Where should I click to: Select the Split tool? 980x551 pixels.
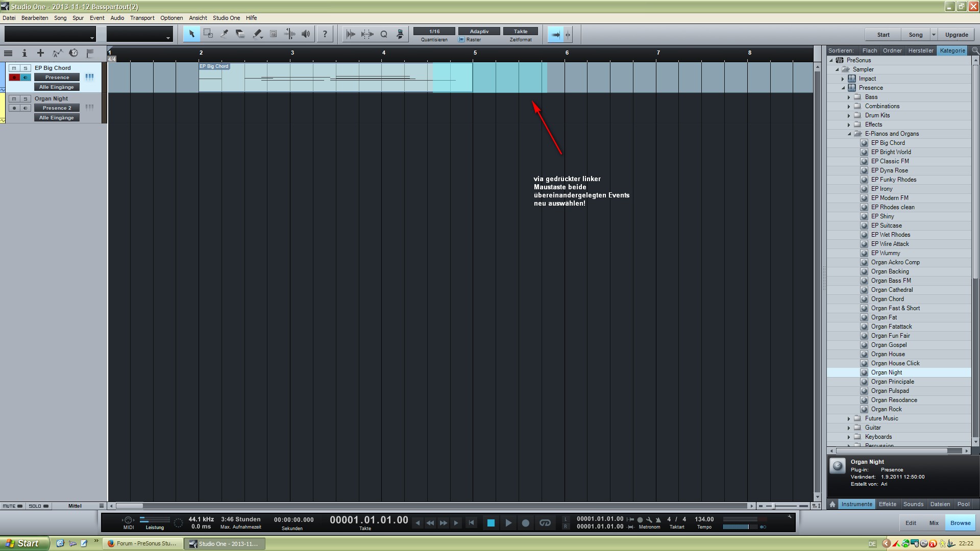click(224, 34)
